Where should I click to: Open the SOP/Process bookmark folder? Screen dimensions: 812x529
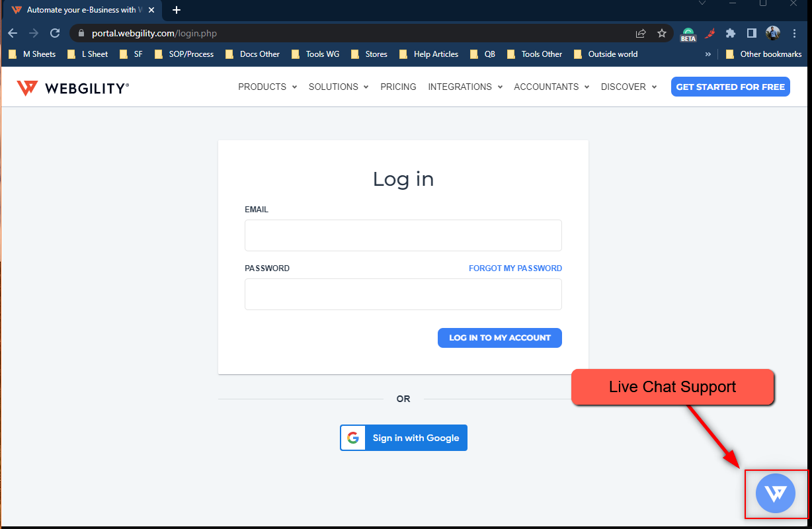pyautogui.click(x=184, y=54)
